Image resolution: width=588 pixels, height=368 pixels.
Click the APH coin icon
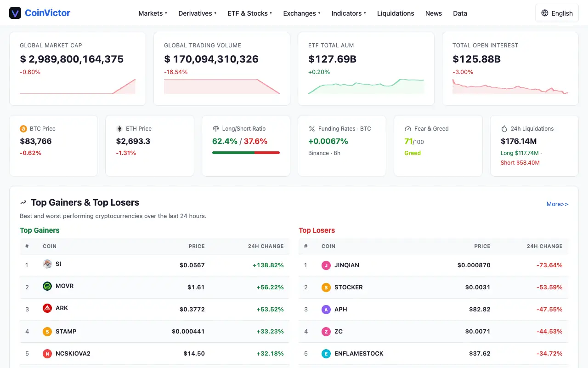326,310
